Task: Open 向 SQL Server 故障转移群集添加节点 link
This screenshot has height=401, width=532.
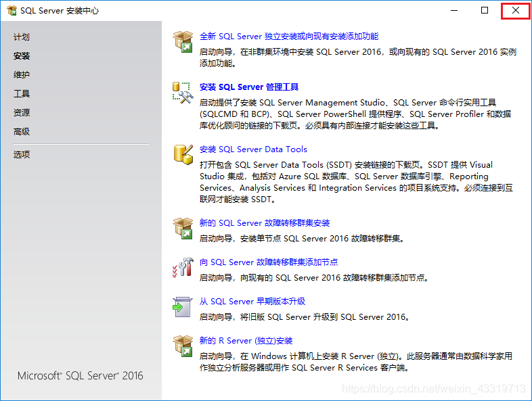Action: 269,262
